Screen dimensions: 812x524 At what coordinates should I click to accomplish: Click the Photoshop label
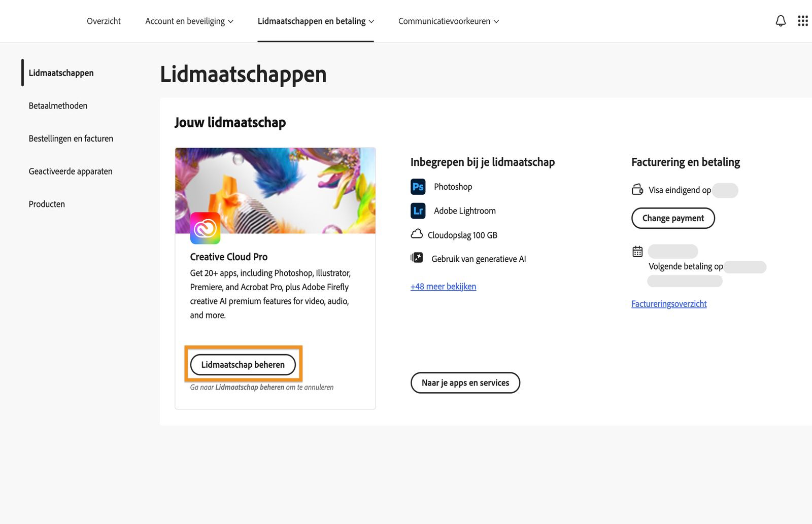453,187
